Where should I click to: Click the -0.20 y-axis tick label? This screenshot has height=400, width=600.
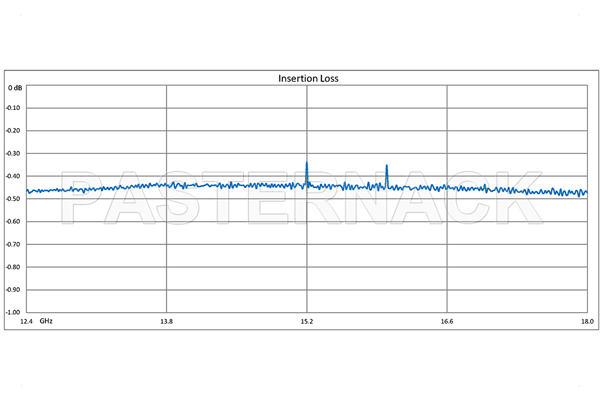tap(15, 131)
